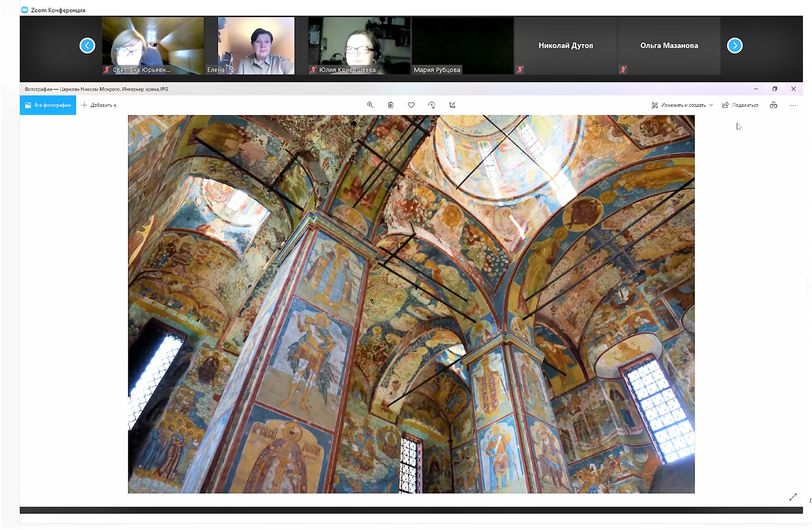The height and width of the screenshot is (530, 812).
Task: Select Светлана Юрьевна's video tile
Action: point(153,45)
